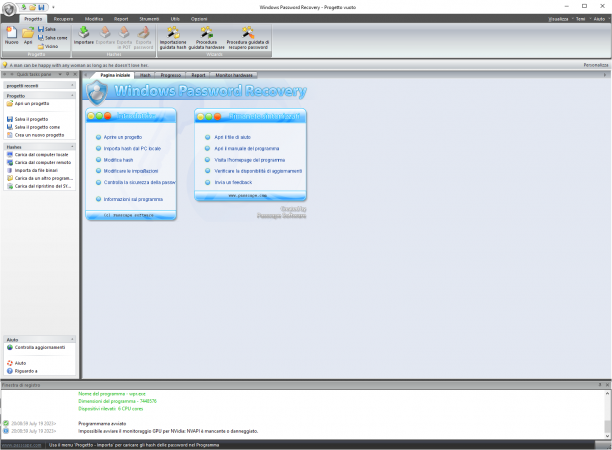Click Invia un feedback link
Image resolution: width=612 pixels, height=450 pixels.
click(x=233, y=182)
